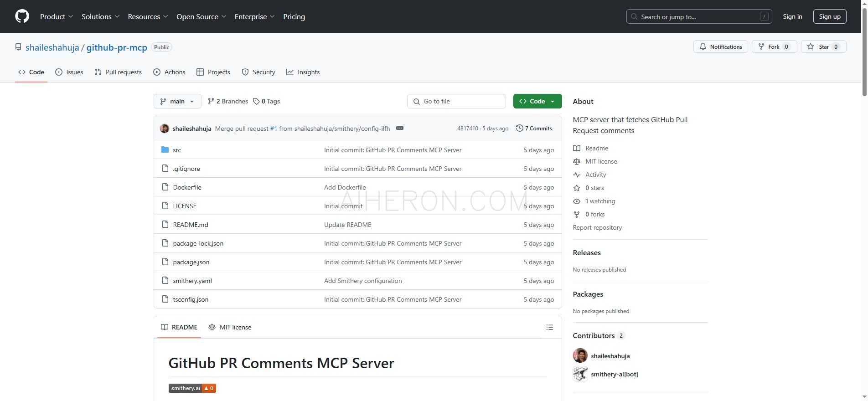
Task: Switch to the Pull requests tab
Action: tap(118, 72)
